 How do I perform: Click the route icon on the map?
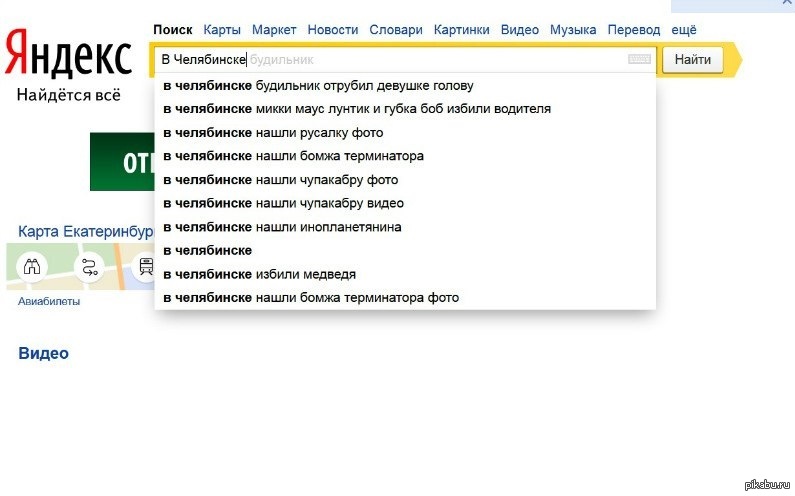click(90, 267)
